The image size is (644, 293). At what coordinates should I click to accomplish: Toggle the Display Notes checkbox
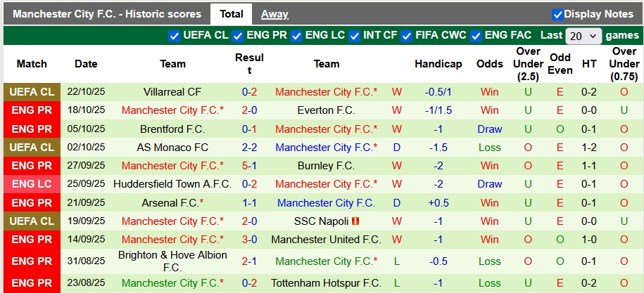click(557, 14)
